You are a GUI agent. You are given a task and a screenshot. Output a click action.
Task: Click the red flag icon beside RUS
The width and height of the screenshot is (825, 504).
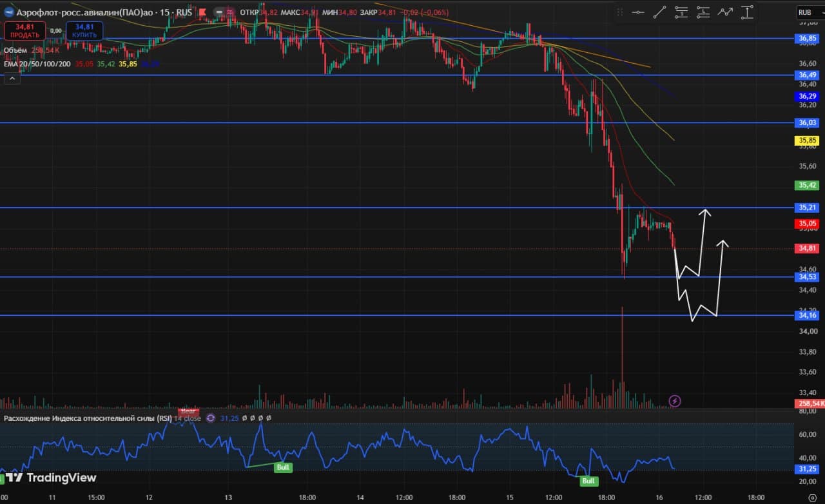pyautogui.click(x=204, y=12)
